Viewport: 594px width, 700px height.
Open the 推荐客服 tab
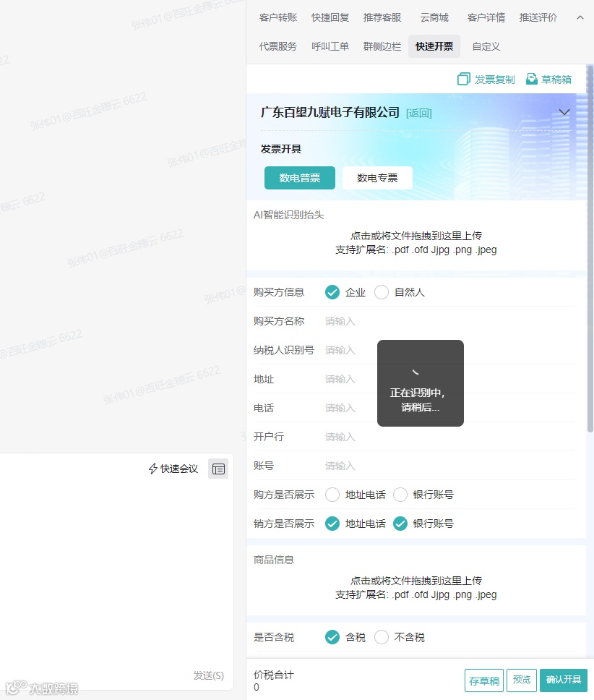[382, 18]
